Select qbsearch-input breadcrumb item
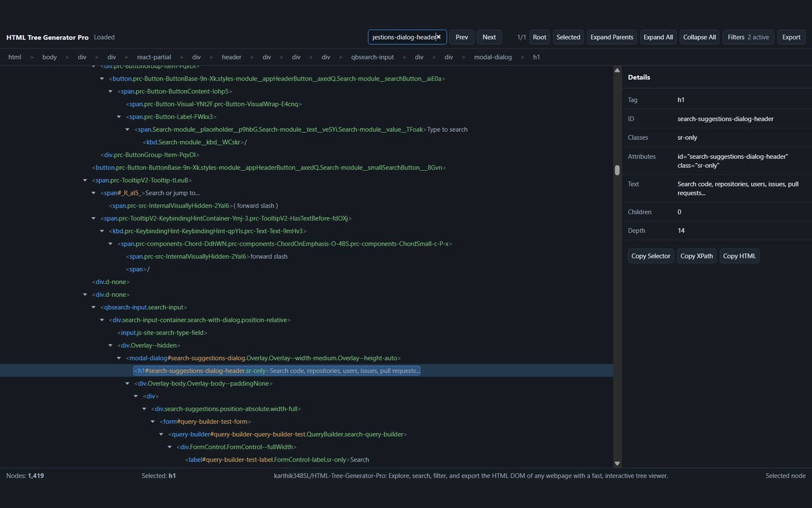 coord(372,57)
